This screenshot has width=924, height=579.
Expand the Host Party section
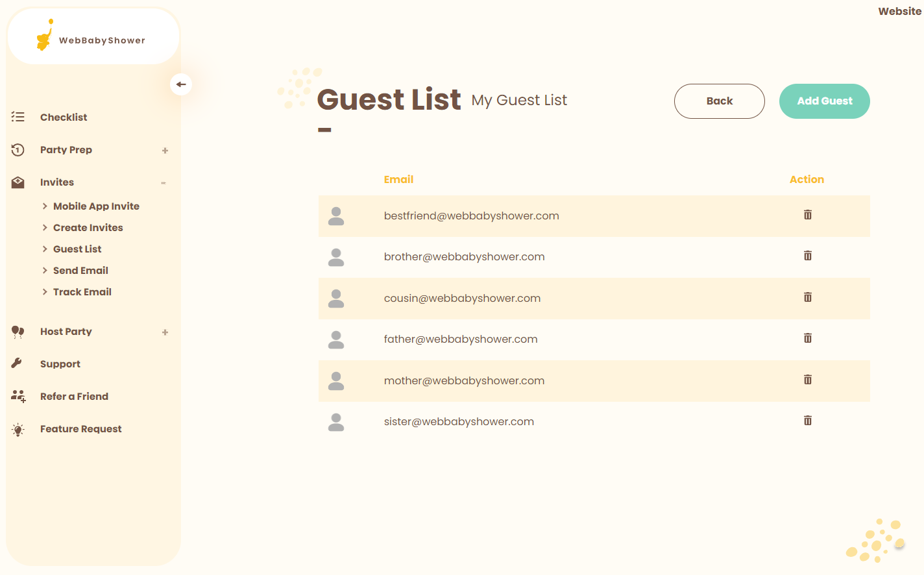[165, 332]
